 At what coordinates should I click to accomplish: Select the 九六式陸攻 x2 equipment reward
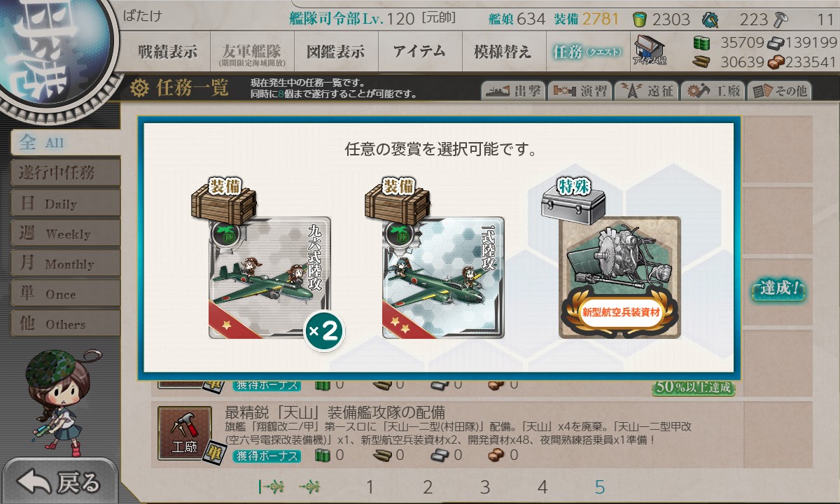tap(269, 278)
